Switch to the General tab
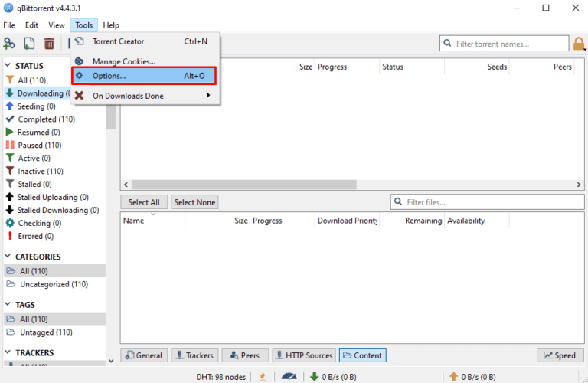The image size is (588, 383). coord(144,355)
